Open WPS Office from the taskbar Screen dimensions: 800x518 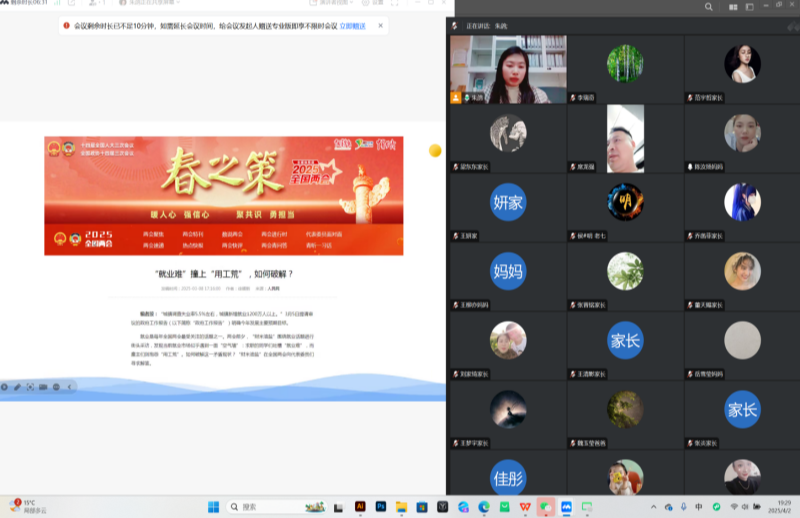pyautogui.click(x=525, y=507)
